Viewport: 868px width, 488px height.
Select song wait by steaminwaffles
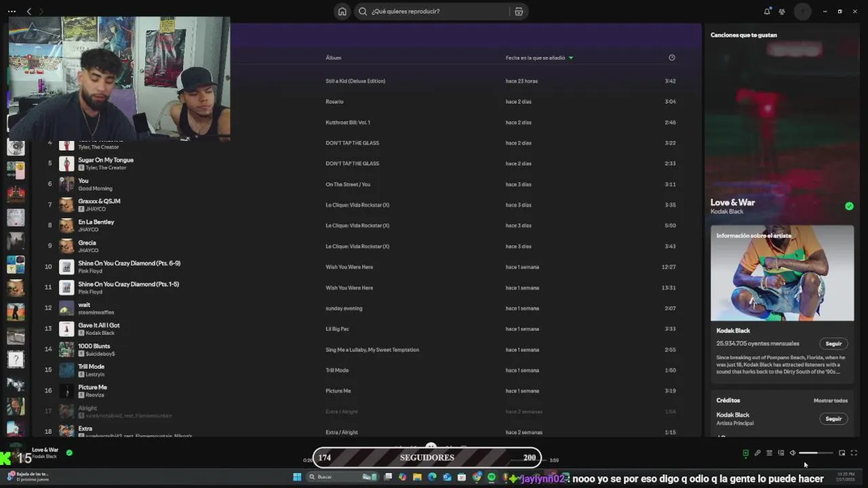click(84, 305)
